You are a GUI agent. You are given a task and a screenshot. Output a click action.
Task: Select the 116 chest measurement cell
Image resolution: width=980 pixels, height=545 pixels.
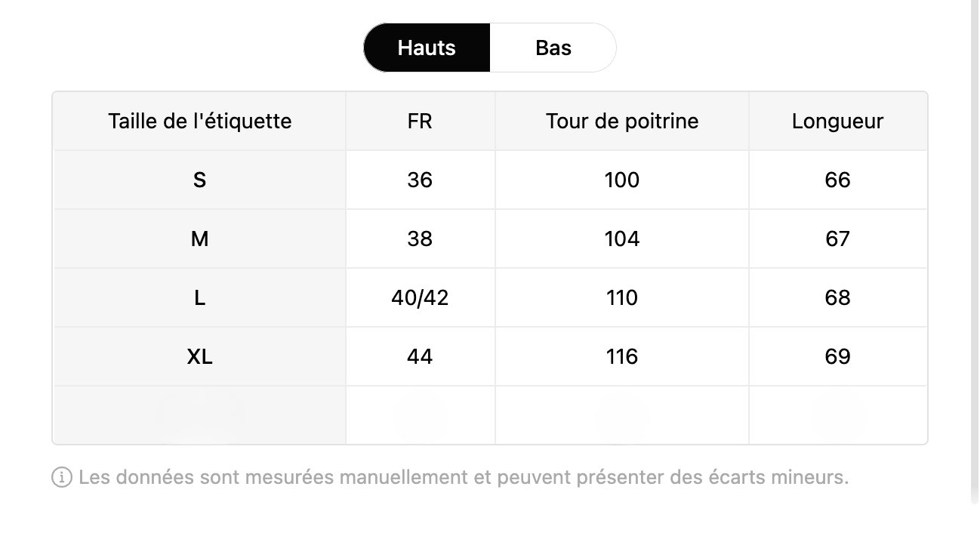(622, 356)
